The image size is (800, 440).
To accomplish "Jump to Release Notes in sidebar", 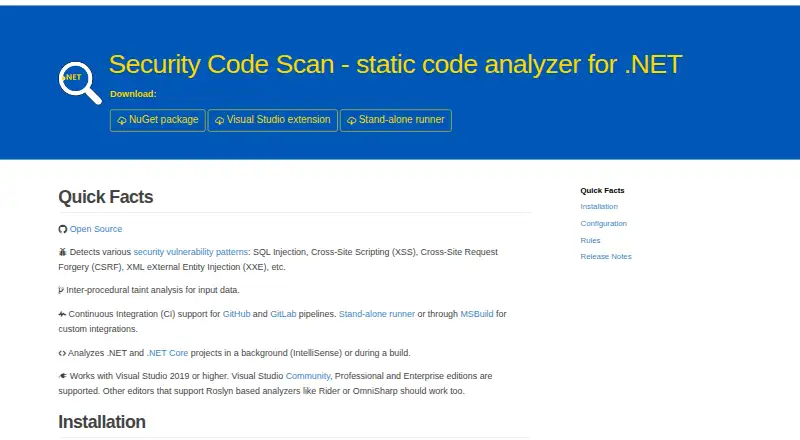I will (x=606, y=256).
